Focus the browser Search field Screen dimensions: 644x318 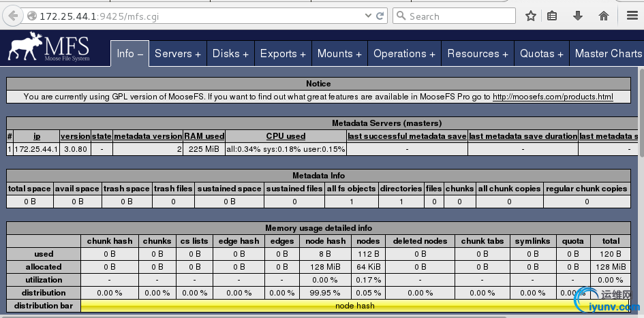[454, 16]
